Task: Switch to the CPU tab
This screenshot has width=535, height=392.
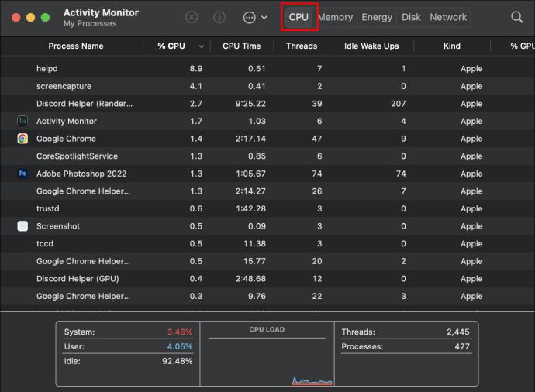Action: tap(299, 17)
